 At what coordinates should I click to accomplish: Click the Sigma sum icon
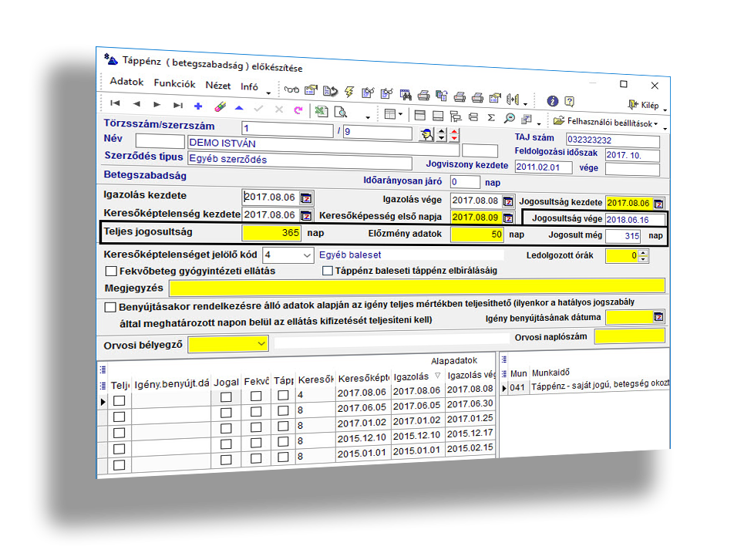(491, 117)
